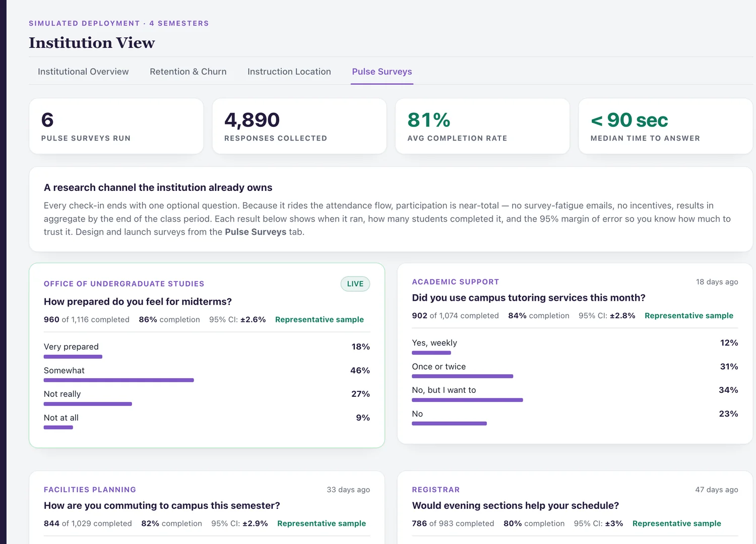756x544 pixels.
Task: Click '47 days ago' timestamp
Action: pyautogui.click(x=717, y=490)
